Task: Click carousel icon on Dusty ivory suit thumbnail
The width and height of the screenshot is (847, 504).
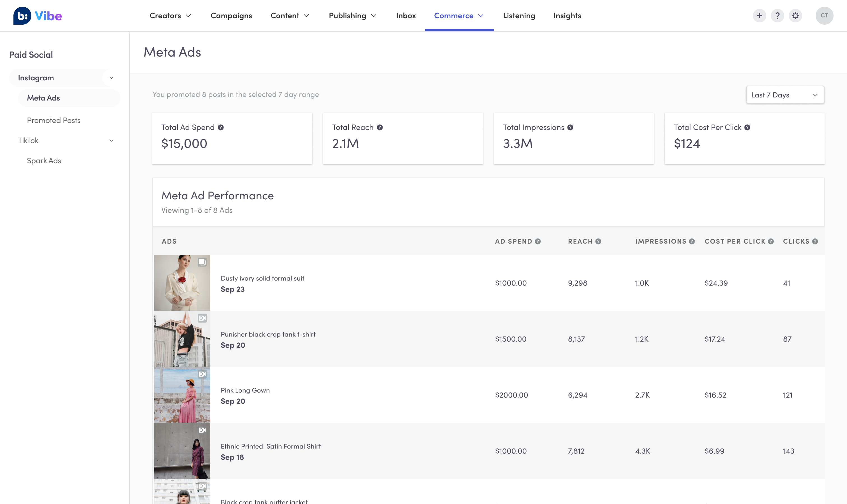Action: (x=202, y=262)
